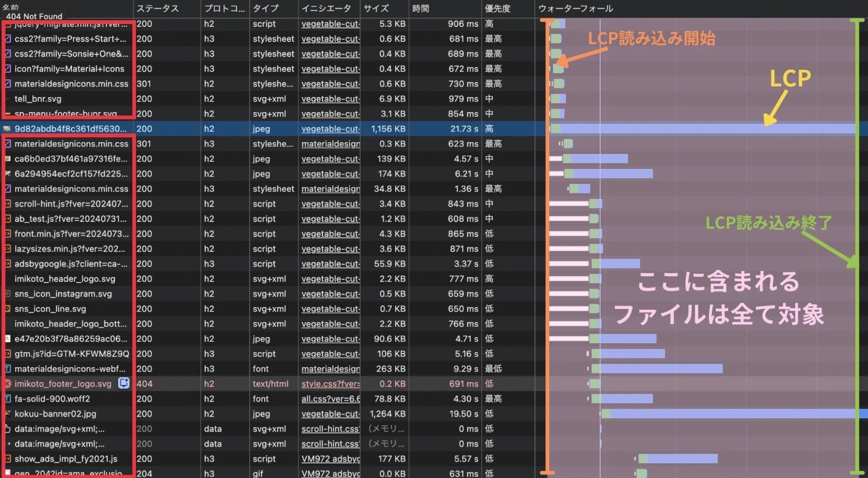
Task: Click the script icon beside scroll-hint.js
Action: pyautogui.click(x=8, y=204)
